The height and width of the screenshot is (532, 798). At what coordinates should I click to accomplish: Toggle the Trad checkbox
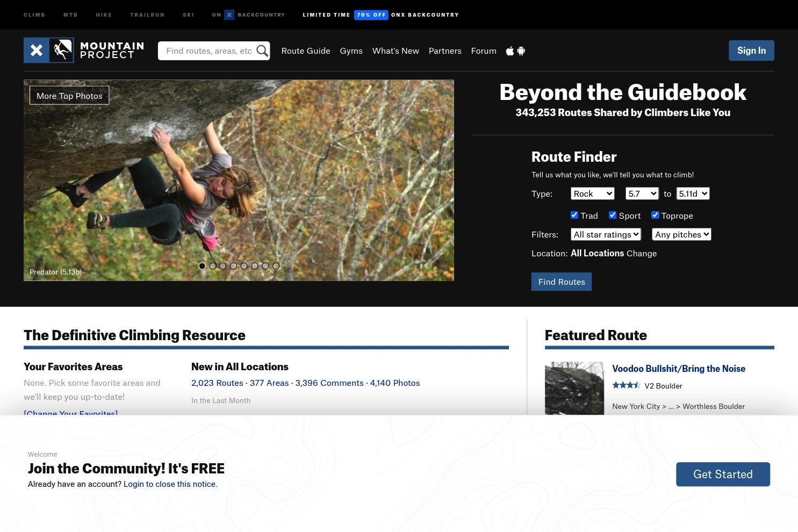[x=574, y=215]
